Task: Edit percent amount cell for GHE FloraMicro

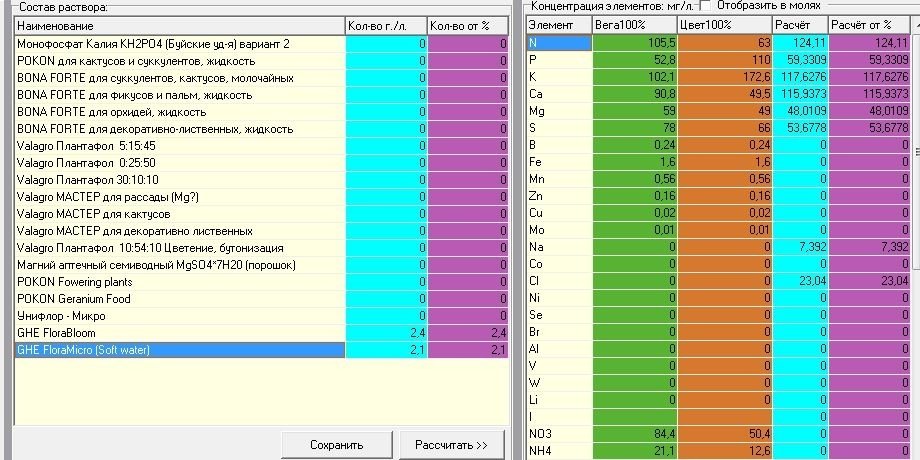Action: (x=468, y=350)
